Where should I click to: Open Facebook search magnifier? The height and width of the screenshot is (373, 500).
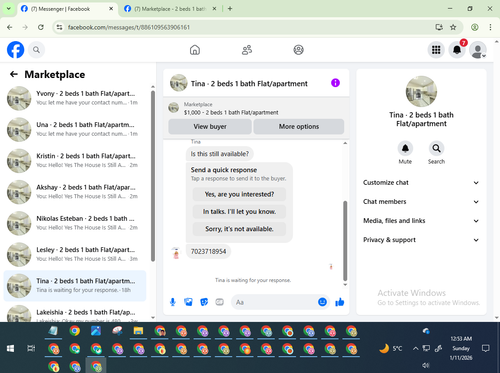36,50
